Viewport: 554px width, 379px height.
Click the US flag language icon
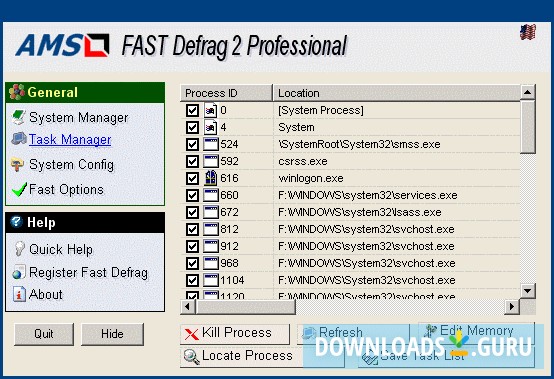[x=528, y=32]
